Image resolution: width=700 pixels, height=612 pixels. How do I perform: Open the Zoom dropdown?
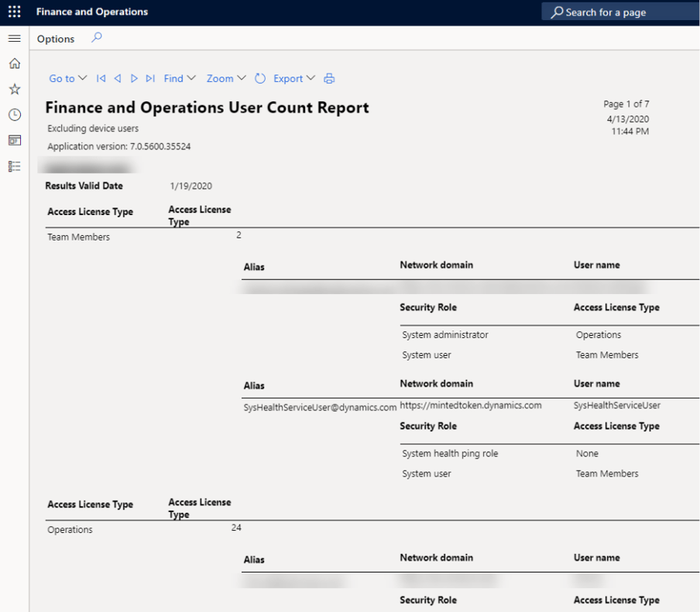click(x=226, y=78)
